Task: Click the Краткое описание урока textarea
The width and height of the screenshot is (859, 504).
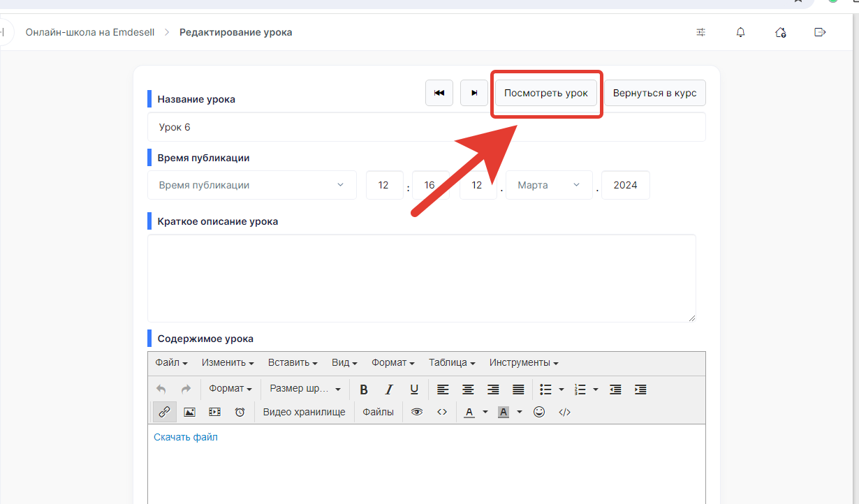Action: pos(422,279)
